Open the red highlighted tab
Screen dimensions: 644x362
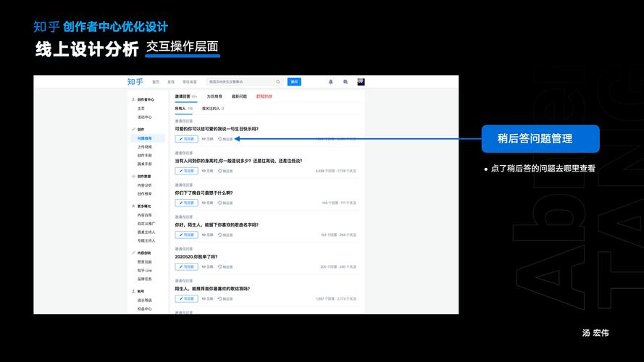(264, 96)
